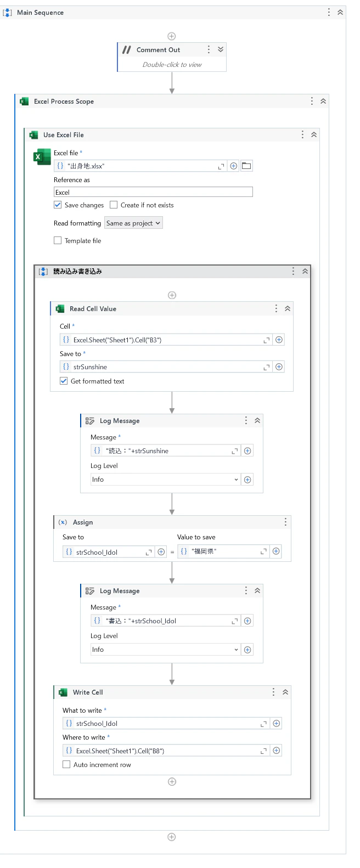Click plus beside Where to write field

pos(277,750)
